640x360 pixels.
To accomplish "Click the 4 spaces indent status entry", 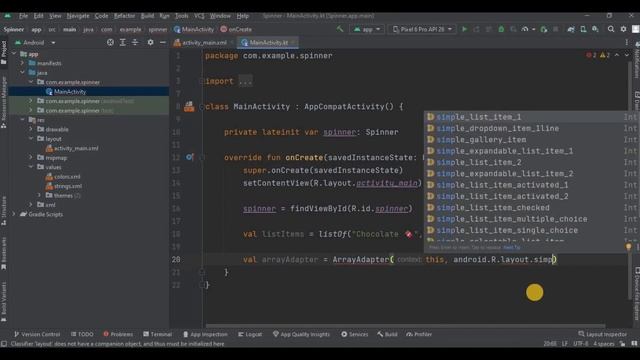I will point(604,344).
